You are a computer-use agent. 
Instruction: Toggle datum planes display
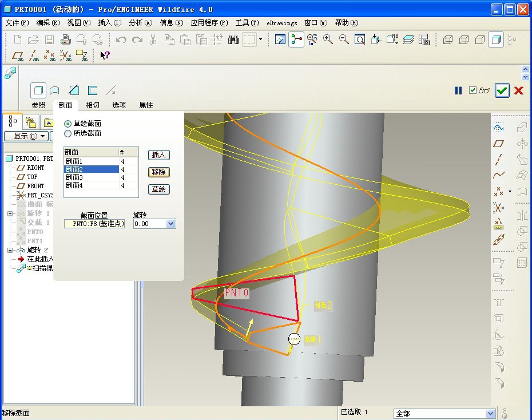tap(18, 56)
